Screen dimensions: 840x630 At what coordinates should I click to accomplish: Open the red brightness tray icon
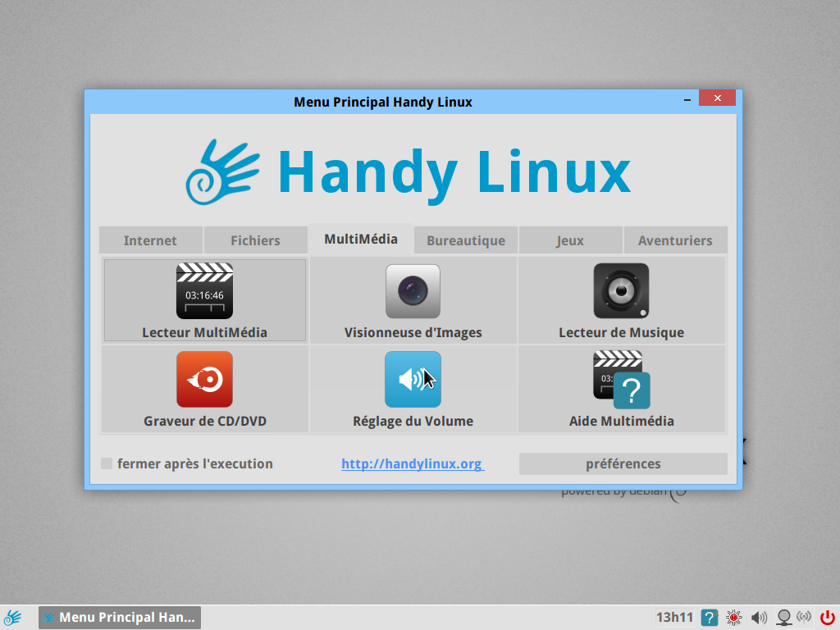pos(733,618)
